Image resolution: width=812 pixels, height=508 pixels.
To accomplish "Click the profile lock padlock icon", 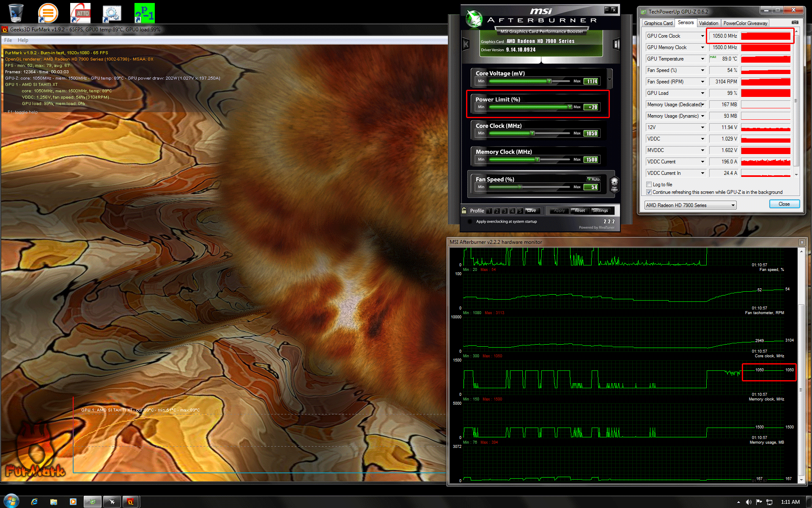I will pos(464,210).
